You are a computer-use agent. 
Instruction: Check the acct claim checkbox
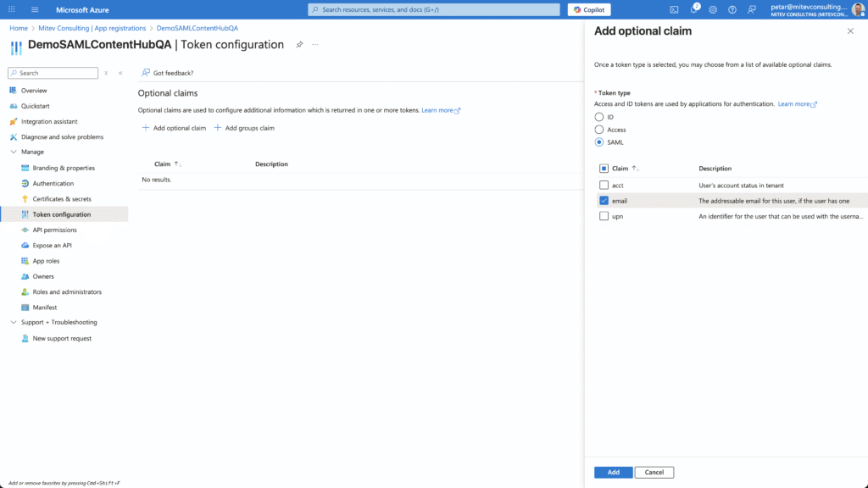(604, 186)
